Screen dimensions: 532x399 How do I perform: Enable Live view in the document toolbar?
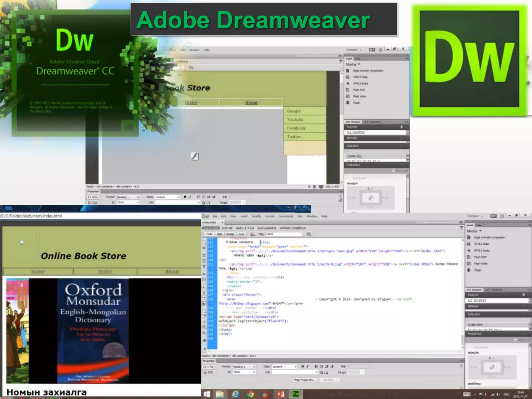[241, 234]
